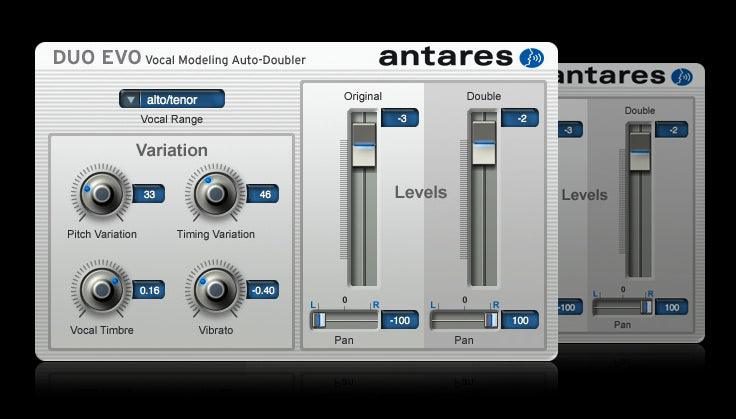
Task: Click the 'Vocal Range' label
Action: (172, 120)
